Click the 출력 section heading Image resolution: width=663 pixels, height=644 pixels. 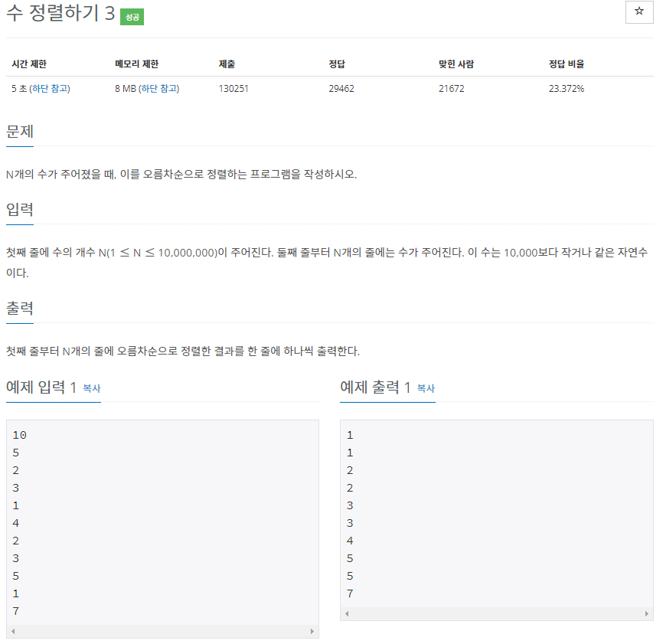(x=20, y=309)
